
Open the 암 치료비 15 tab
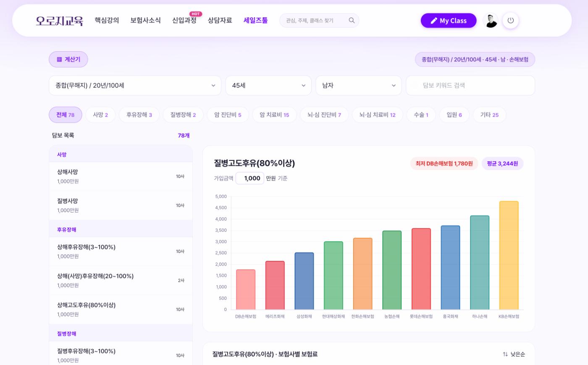click(274, 115)
